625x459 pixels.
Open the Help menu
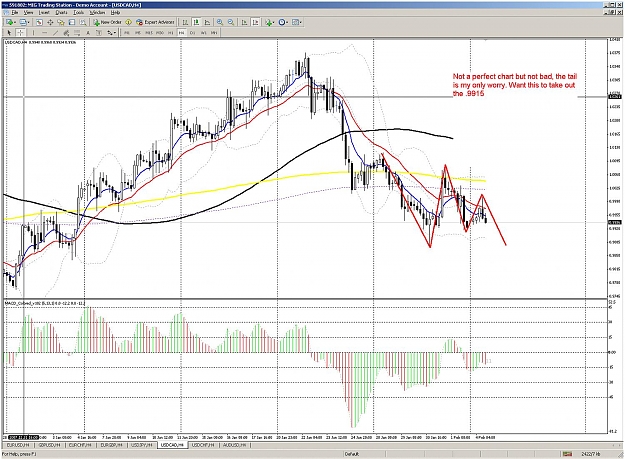(115, 12)
